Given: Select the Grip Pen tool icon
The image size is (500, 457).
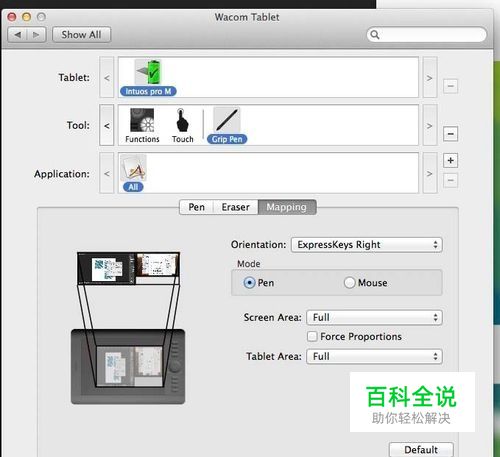Looking at the screenshot, I should tap(227, 120).
